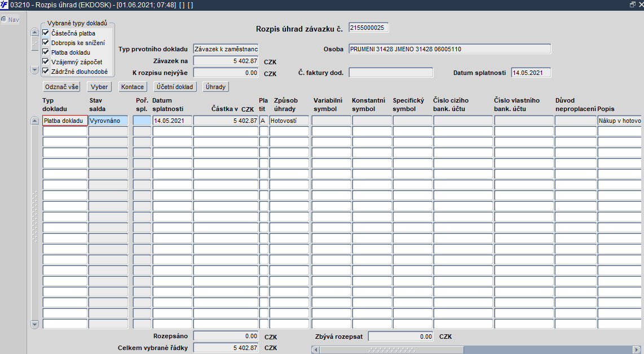Click the 'Vyrovnáno' status cell
The height and width of the screenshot is (354, 644).
[108, 121]
